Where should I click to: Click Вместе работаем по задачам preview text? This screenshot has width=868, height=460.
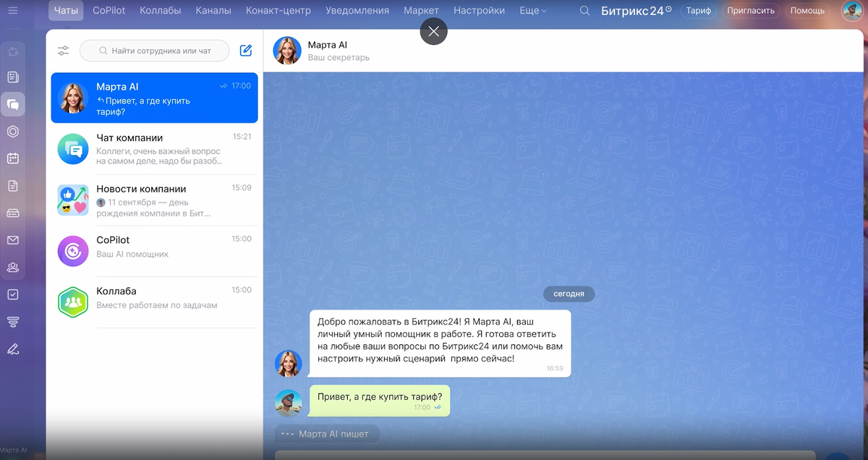tap(157, 305)
